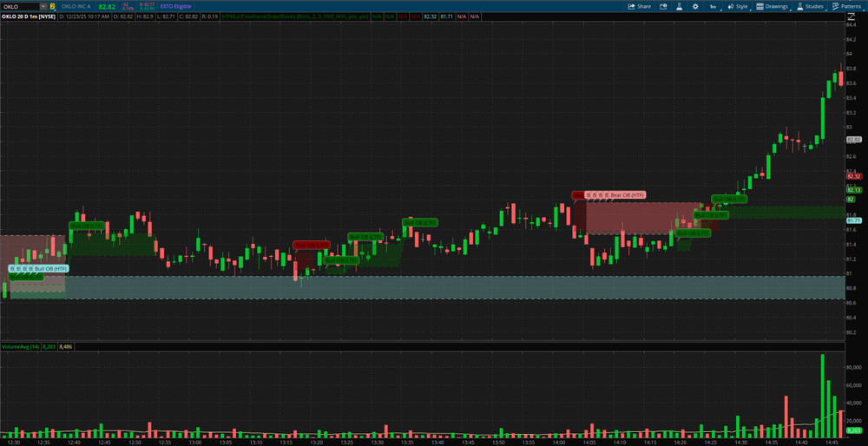Screen dimensions: 868x446
Task: Click the OKLO symbol input field
Action: pyautogui.click(x=21, y=6)
